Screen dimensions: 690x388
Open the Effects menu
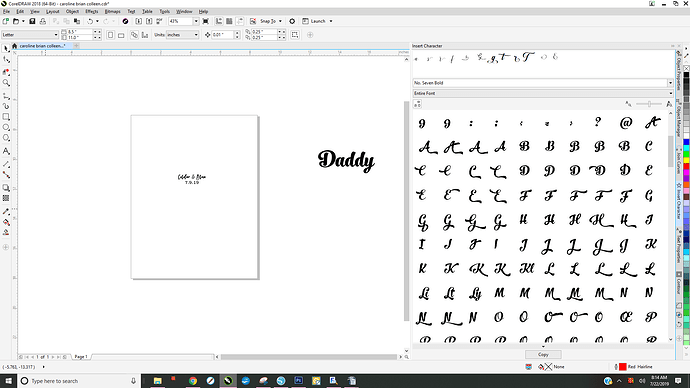92,11
